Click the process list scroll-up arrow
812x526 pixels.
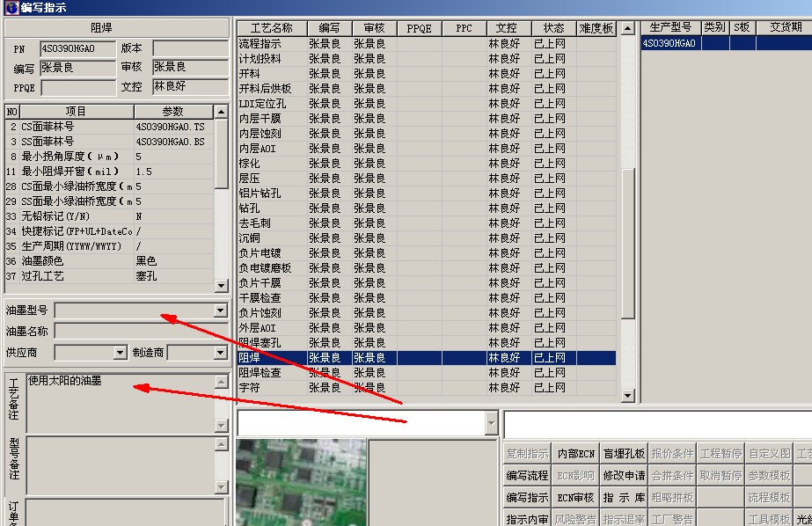(627, 28)
